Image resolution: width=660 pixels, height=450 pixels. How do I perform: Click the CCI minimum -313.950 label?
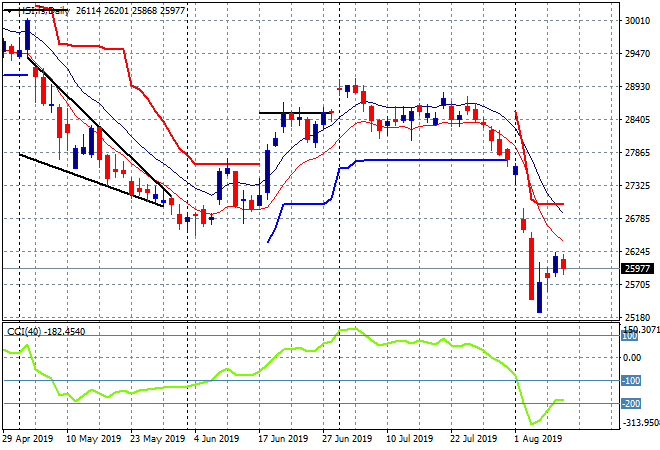coord(641,422)
